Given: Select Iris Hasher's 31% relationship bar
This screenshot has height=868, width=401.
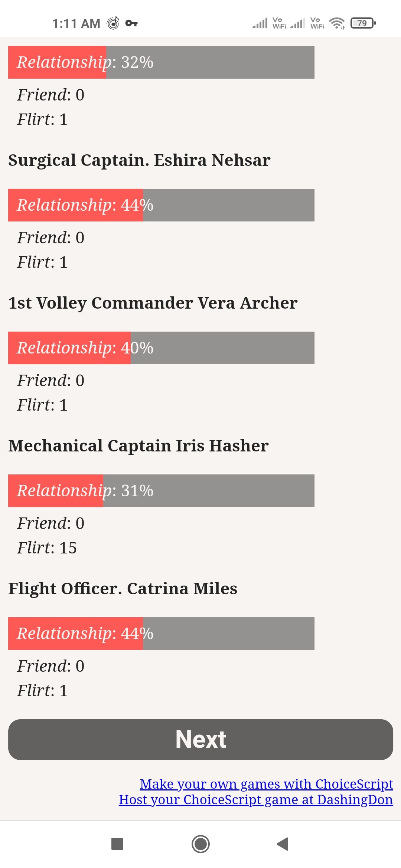Looking at the screenshot, I should click(x=161, y=491).
